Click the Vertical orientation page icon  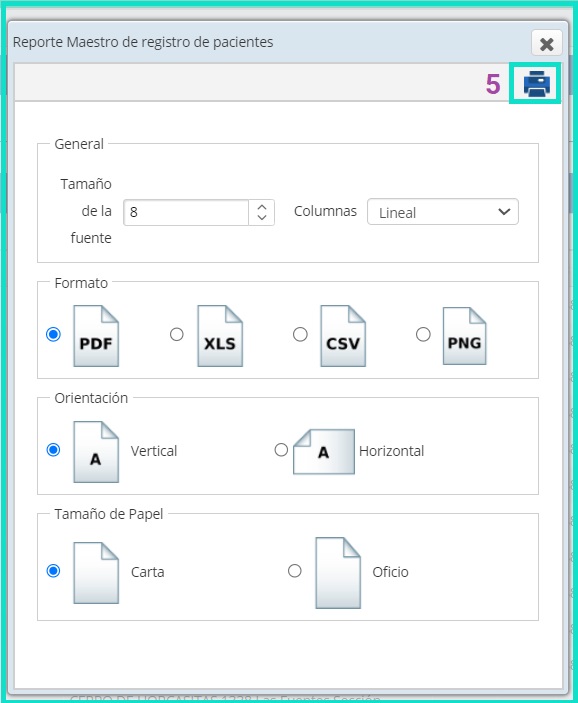(x=96, y=452)
